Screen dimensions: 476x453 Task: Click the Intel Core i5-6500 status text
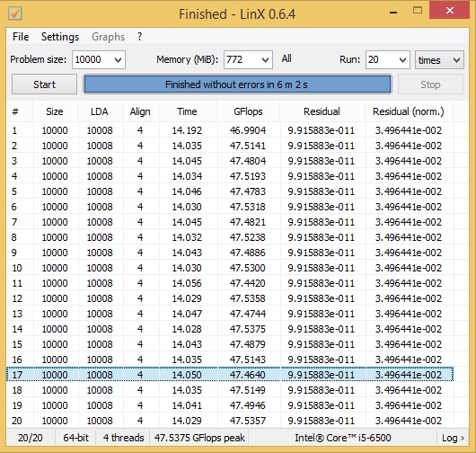coord(343,438)
